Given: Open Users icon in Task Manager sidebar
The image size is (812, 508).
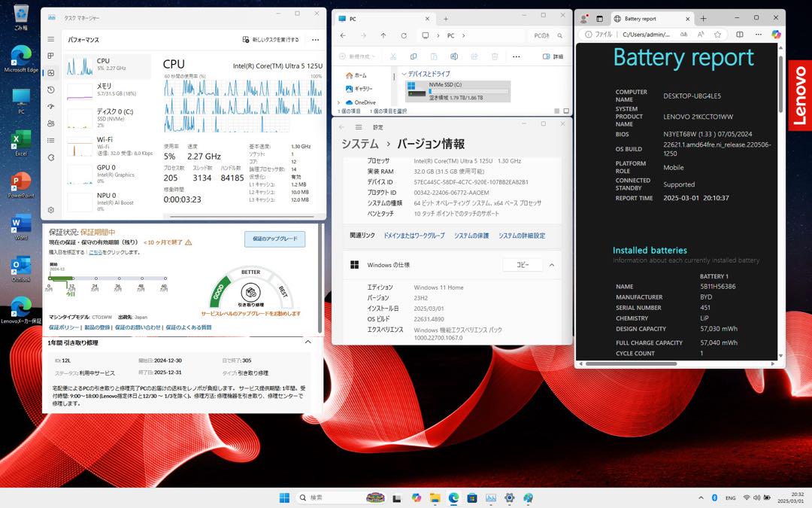Looking at the screenshot, I should click(51, 123).
